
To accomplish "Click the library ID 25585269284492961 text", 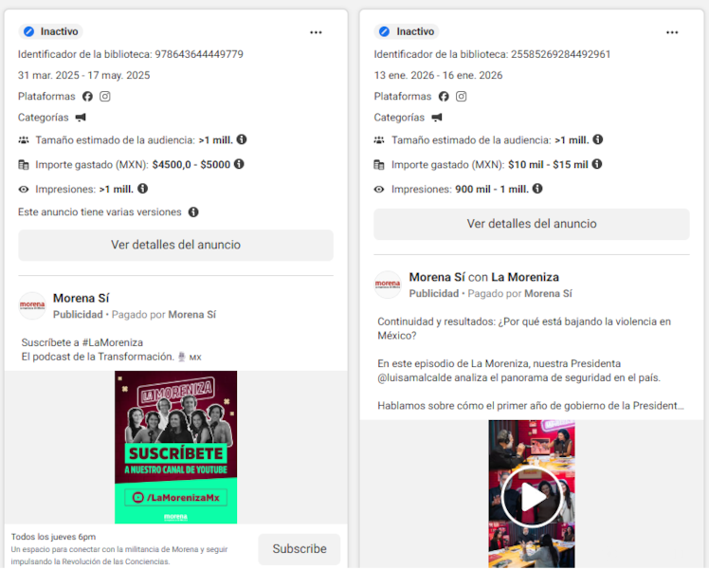I will 561,54.
